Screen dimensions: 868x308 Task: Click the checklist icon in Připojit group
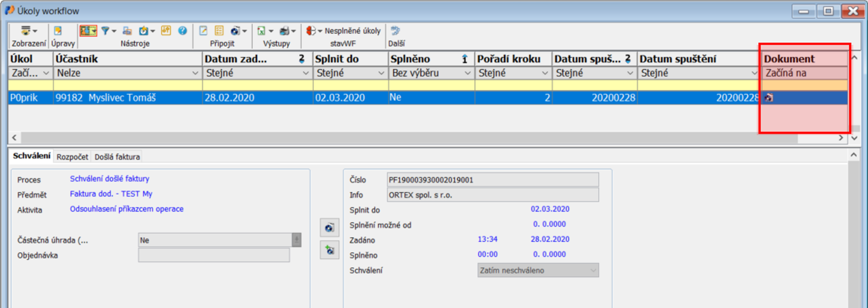pos(219,31)
